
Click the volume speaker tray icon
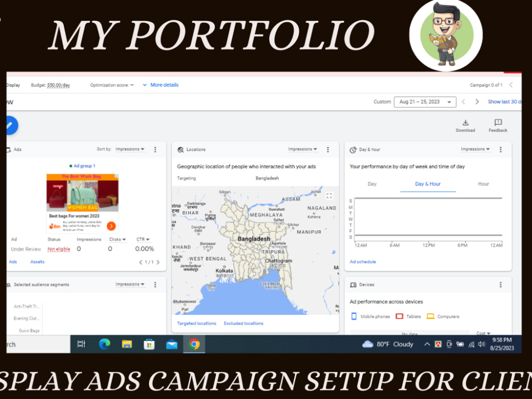481,344
